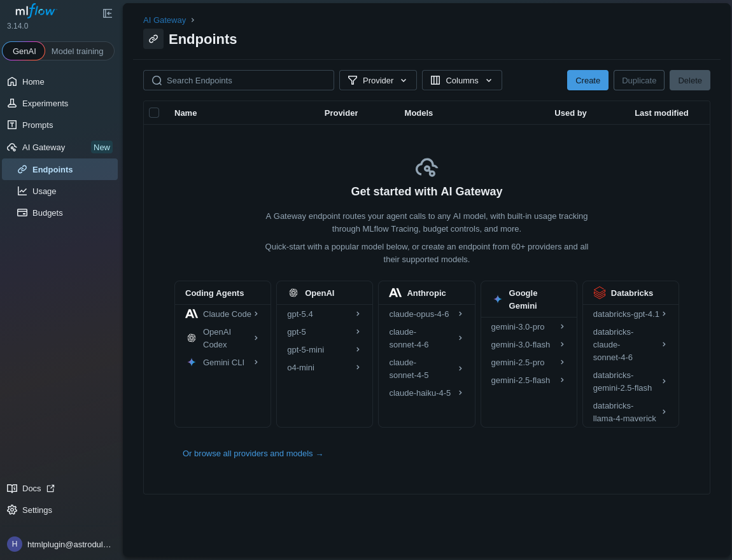This screenshot has width=732, height=560.
Task: Click the Last modified column header
Action: click(x=661, y=113)
